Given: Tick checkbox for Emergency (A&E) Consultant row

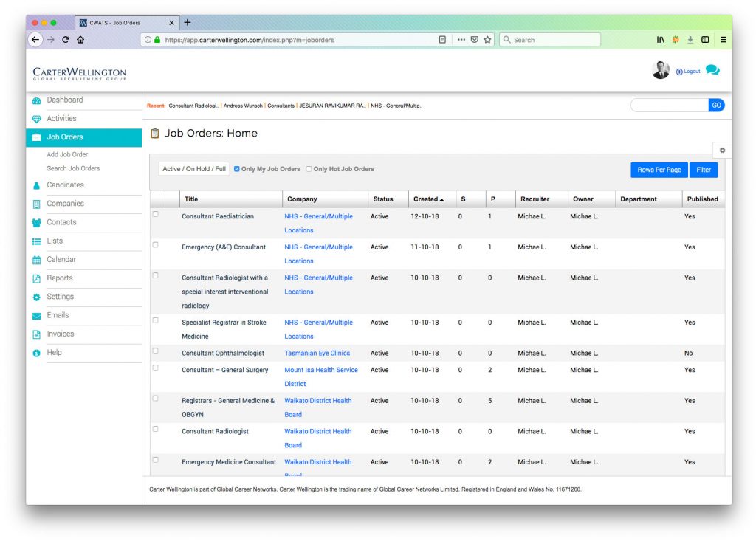Looking at the screenshot, I should point(155,245).
